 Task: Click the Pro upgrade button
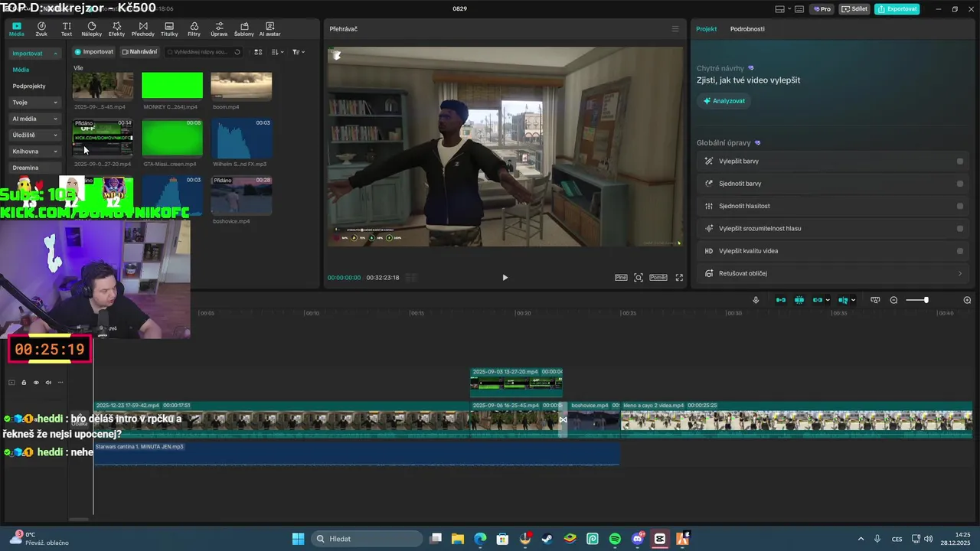(823, 9)
